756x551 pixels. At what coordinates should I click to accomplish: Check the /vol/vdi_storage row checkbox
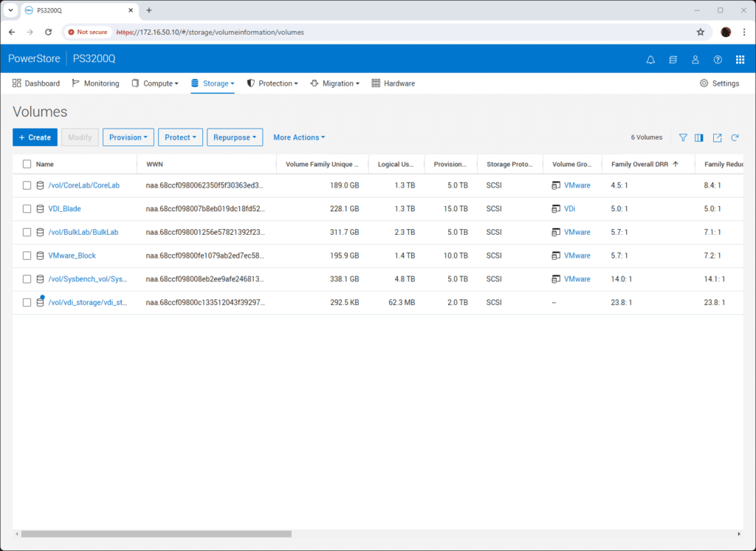27,303
